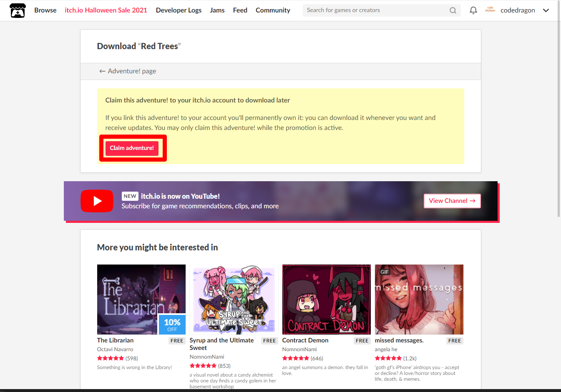Click the codedragon username

(x=518, y=10)
